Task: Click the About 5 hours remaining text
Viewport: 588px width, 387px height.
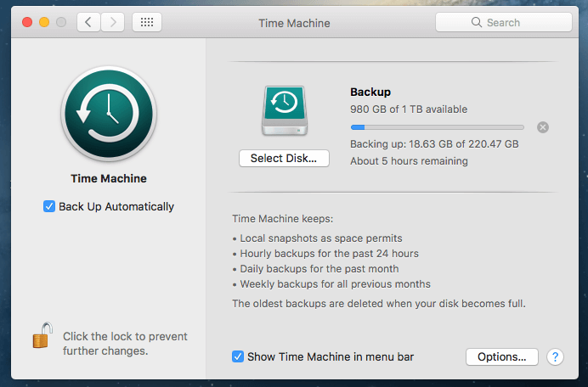Action: (409, 160)
